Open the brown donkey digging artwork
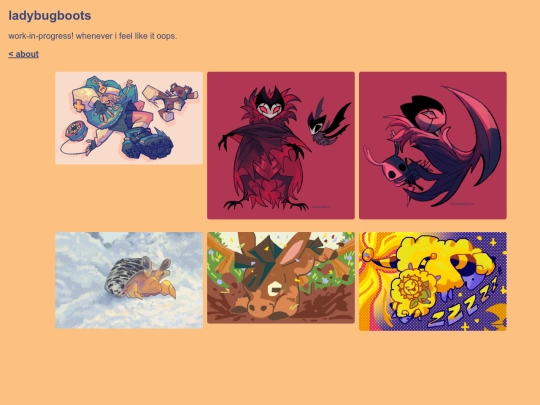This screenshot has width=540, height=405. click(281, 278)
